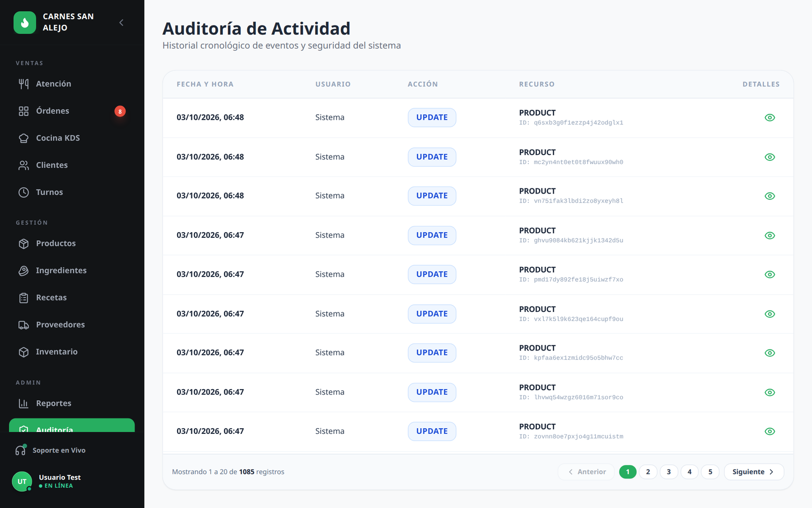Open the Productos package icon
This screenshot has height=508, width=812.
tap(24, 243)
